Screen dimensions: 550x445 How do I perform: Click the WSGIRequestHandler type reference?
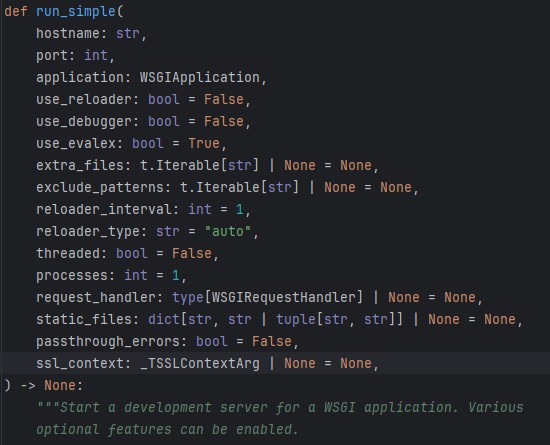tap(284, 297)
